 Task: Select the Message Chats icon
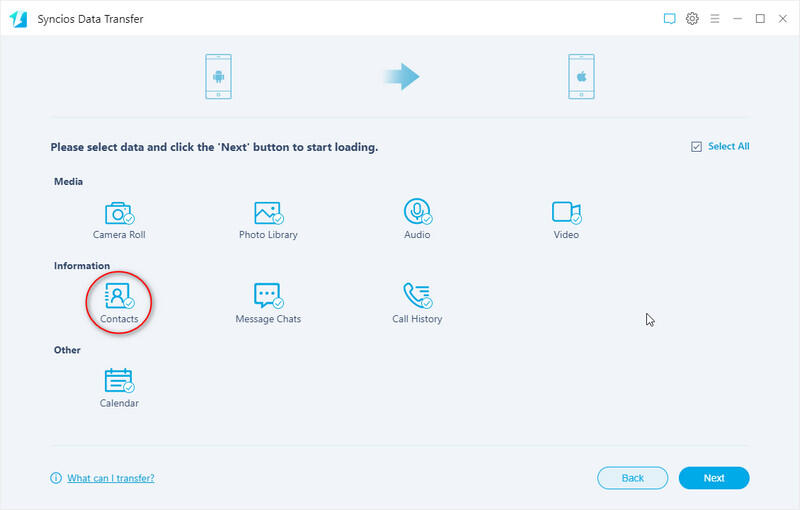[267, 297]
